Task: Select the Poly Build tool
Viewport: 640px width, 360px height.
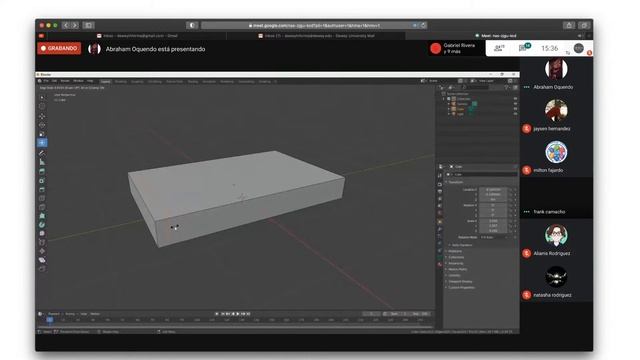Action: [42, 216]
